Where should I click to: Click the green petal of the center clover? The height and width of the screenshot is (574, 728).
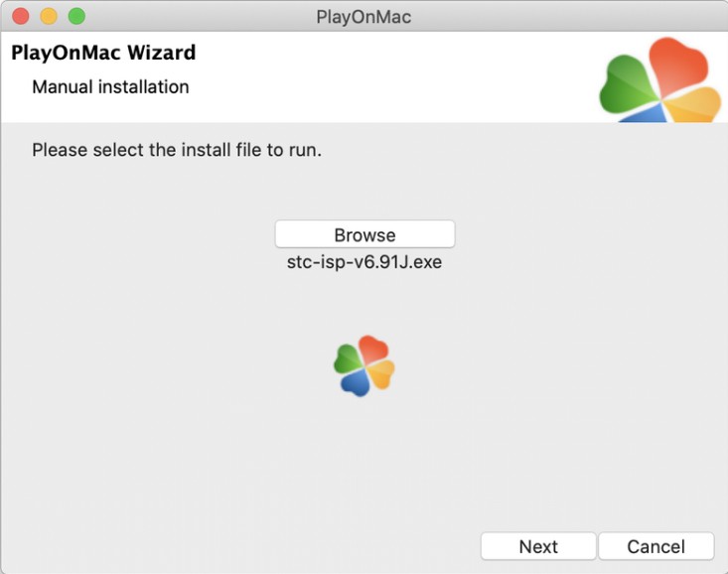pos(348,359)
